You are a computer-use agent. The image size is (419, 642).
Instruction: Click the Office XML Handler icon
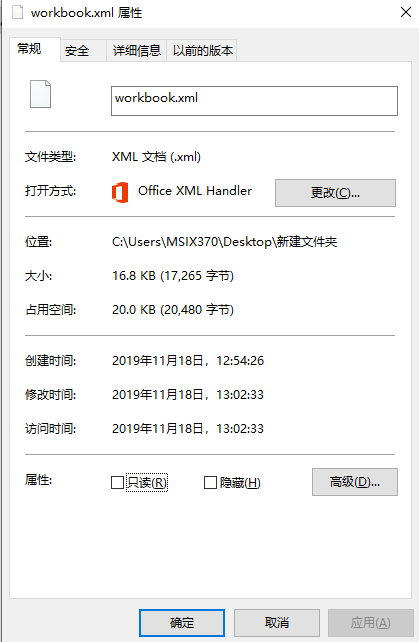(x=120, y=192)
